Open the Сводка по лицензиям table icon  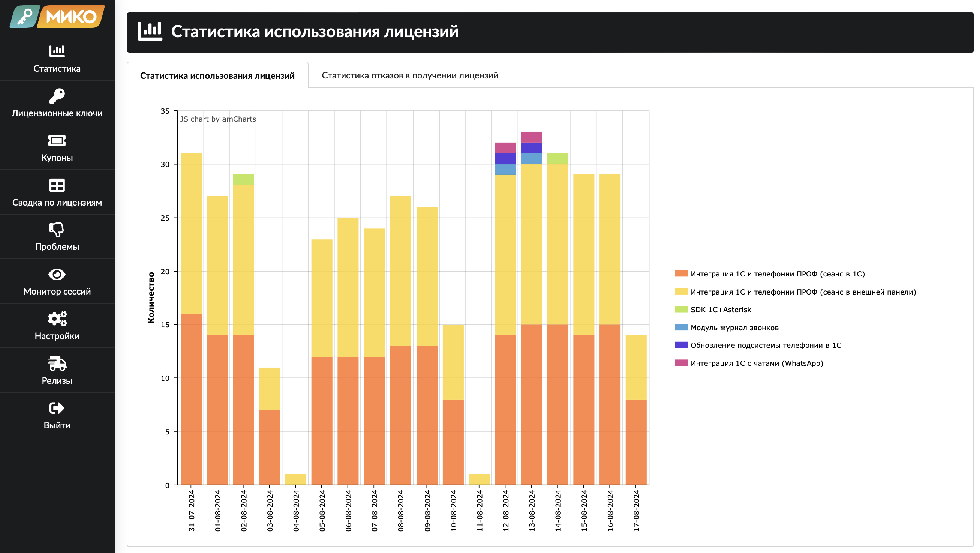[x=57, y=185]
